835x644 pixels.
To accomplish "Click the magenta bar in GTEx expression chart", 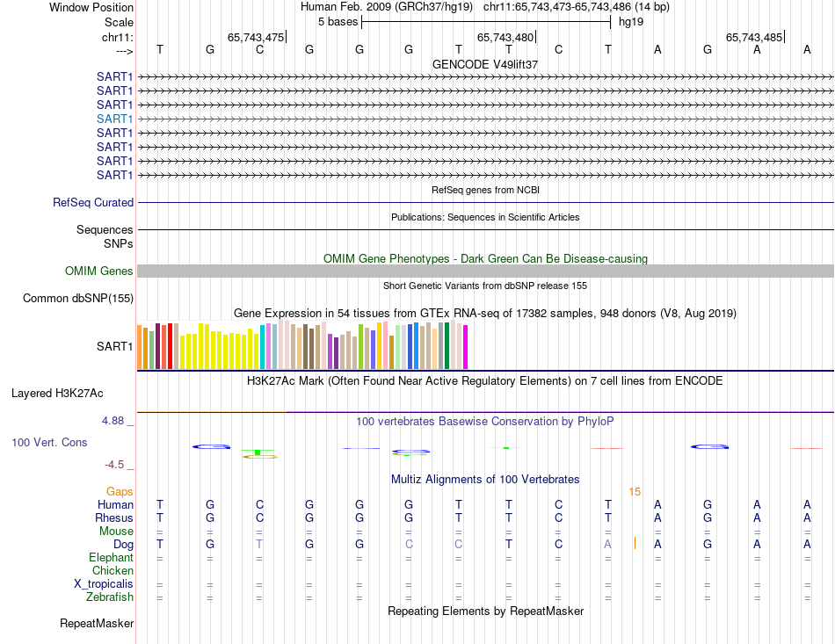I will [466, 347].
